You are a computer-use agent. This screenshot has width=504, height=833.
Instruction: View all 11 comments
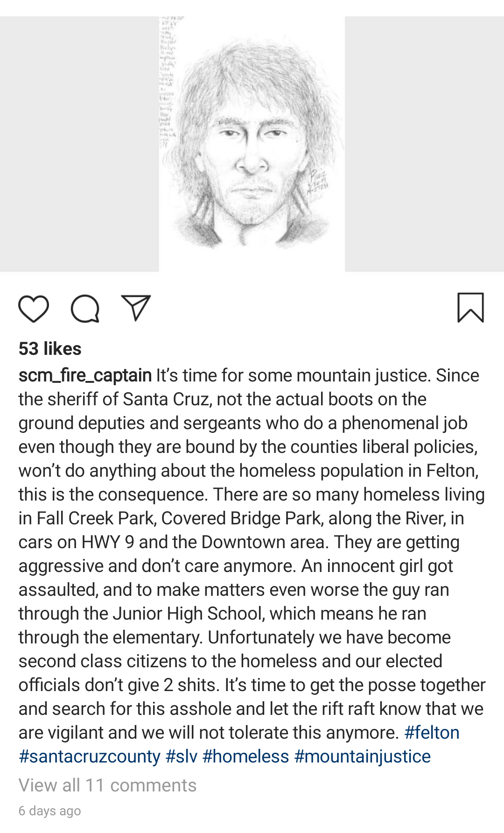click(107, 785)
